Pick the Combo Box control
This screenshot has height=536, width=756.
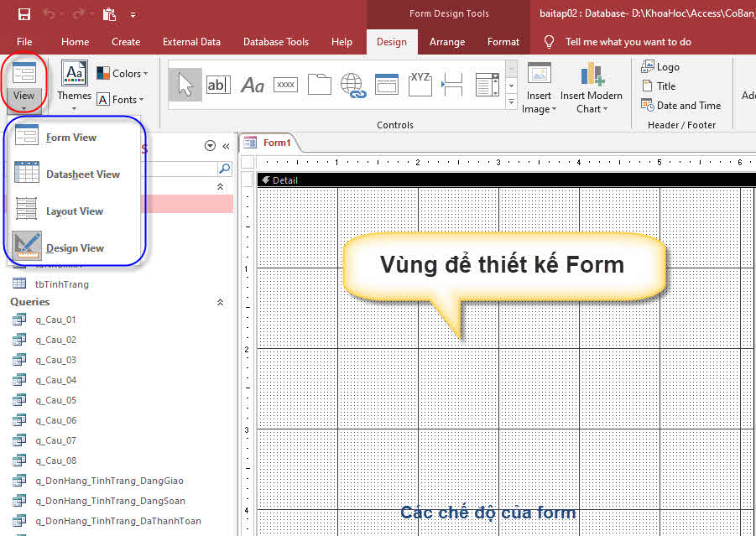tap(487, 85)
